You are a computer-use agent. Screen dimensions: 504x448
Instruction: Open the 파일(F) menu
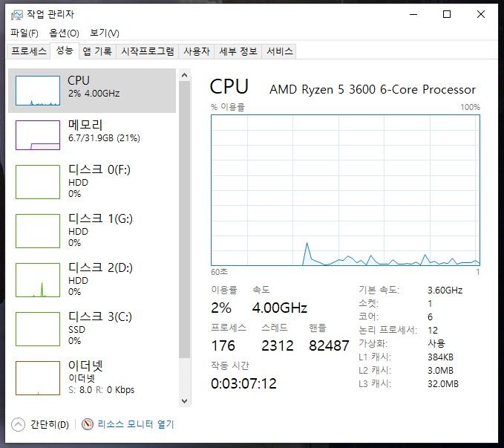(24, 33)
